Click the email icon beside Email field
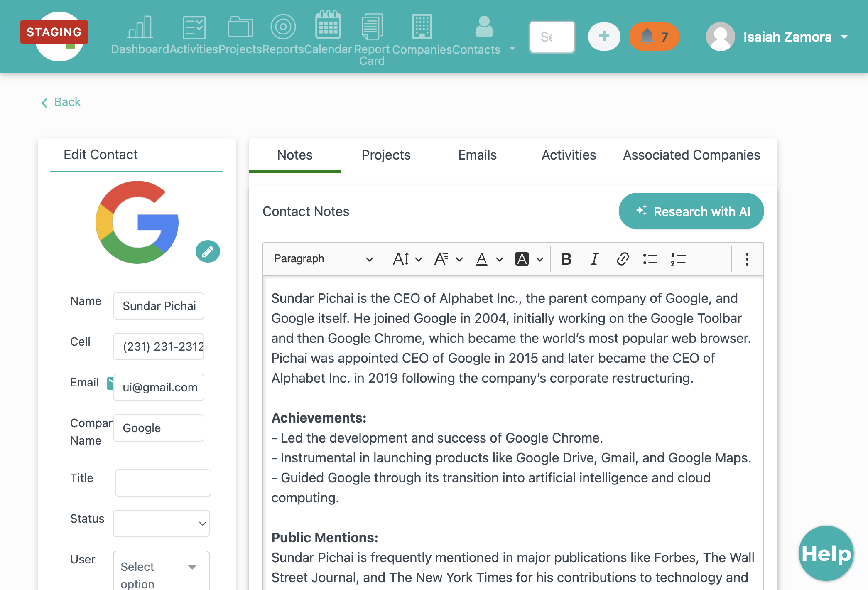The width and height of the screenshot is (868, 590). (110, 383)
